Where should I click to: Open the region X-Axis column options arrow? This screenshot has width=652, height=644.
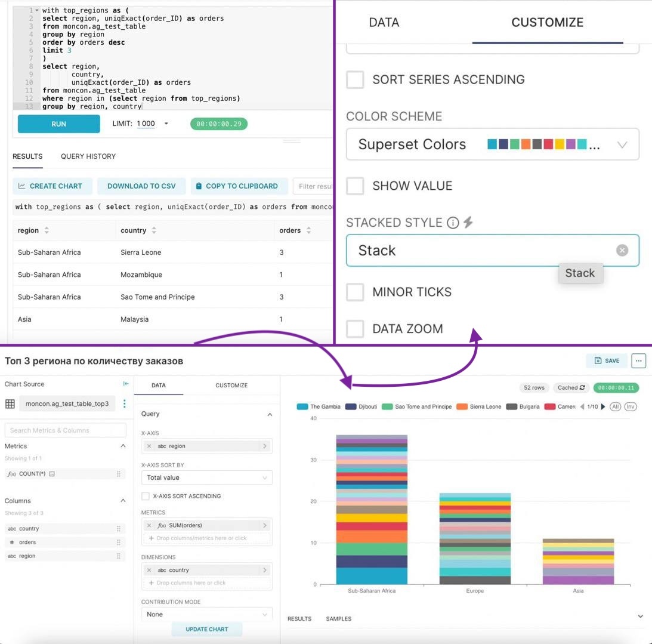click(x=265, y=446)
